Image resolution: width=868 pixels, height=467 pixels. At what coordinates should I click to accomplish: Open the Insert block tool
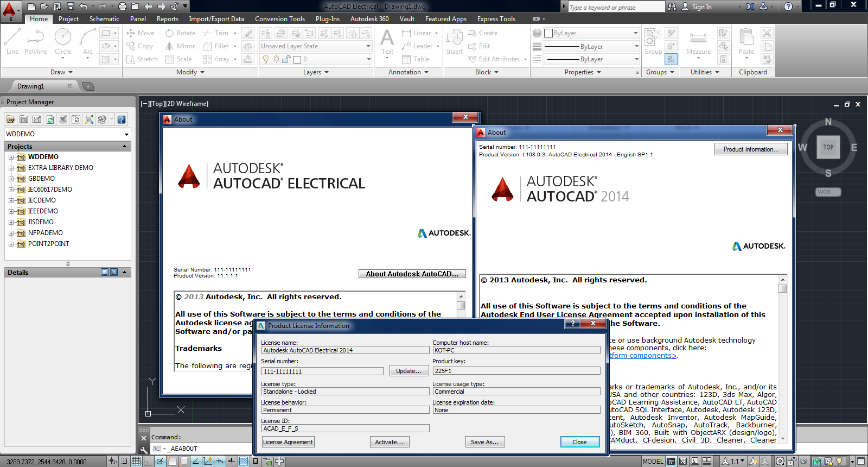coord(455,42)
